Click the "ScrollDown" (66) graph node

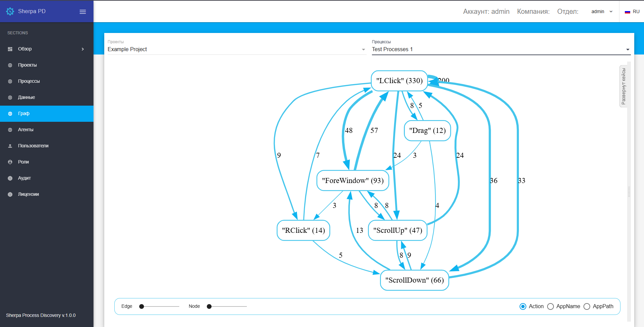(414, 280)
